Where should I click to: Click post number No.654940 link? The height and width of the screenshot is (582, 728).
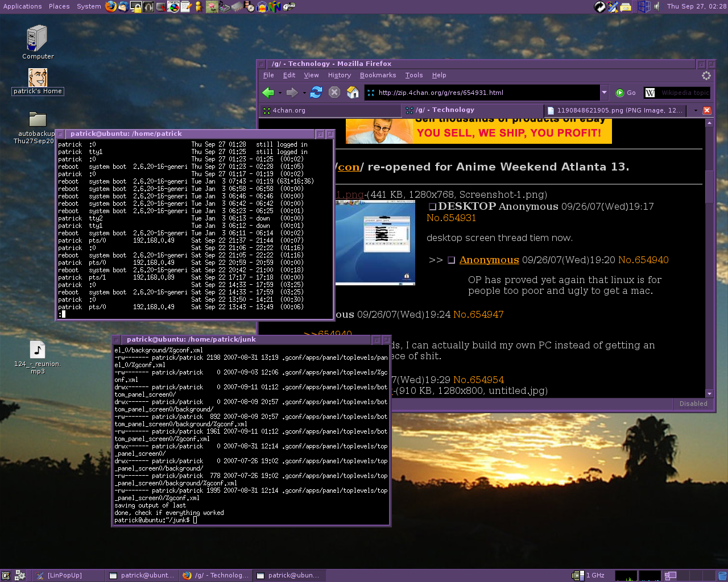click(x=643, y=260)
